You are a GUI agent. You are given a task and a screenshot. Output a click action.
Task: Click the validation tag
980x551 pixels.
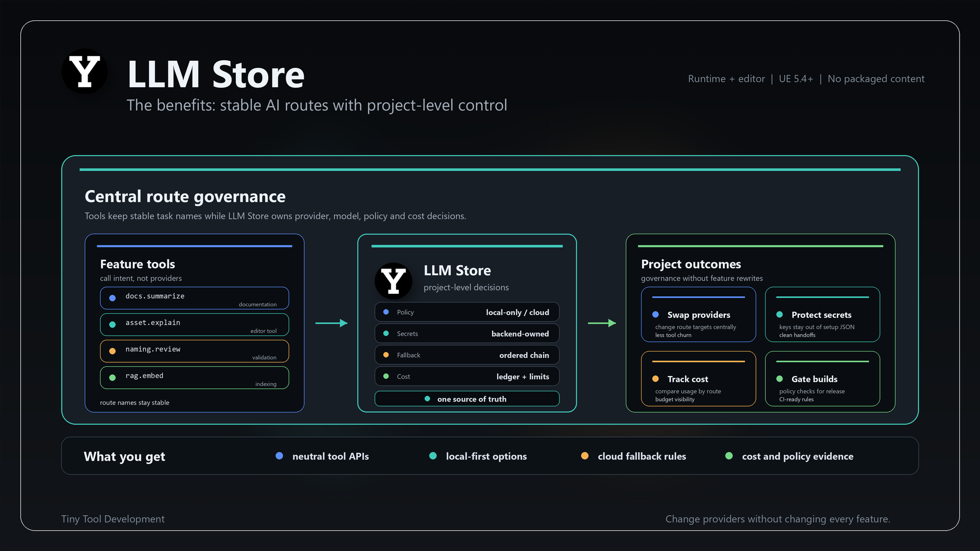(264, 358)
